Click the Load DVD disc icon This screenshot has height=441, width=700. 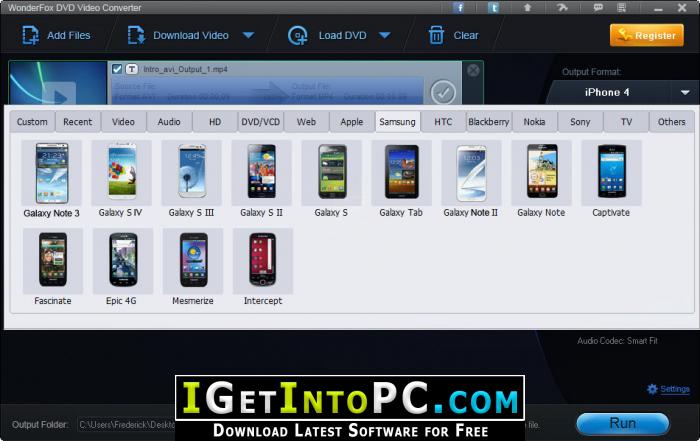tap(298, 35)
